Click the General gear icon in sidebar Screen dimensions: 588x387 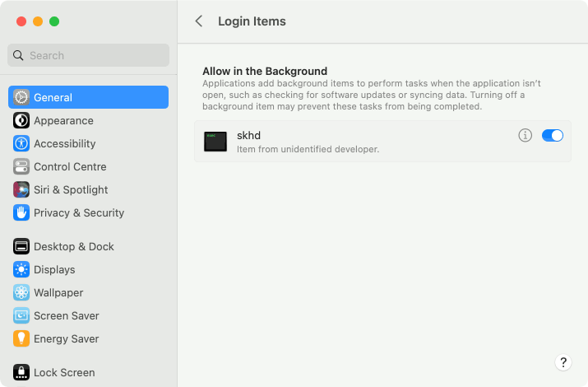[21, 97]
